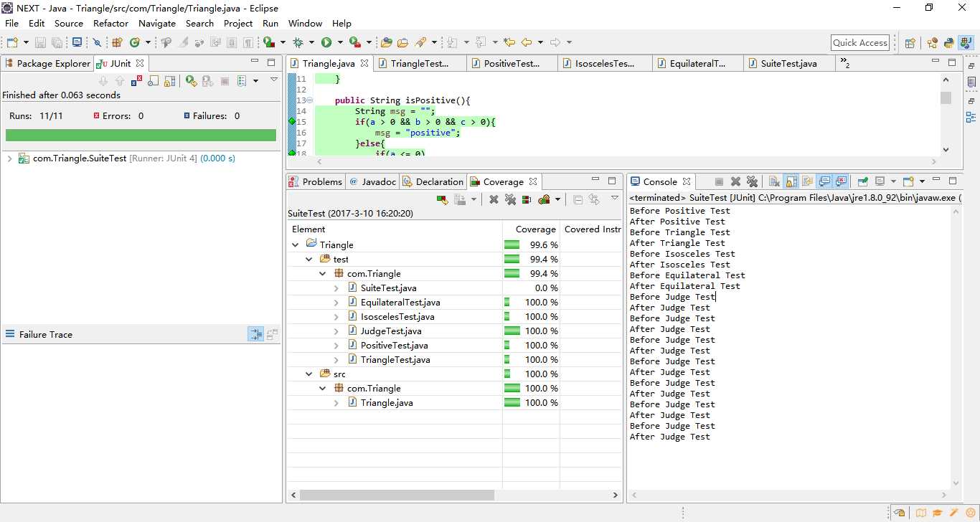Click Remove All Terminated Launches icon in Console
Screen dimensions: 980x522
752,181
